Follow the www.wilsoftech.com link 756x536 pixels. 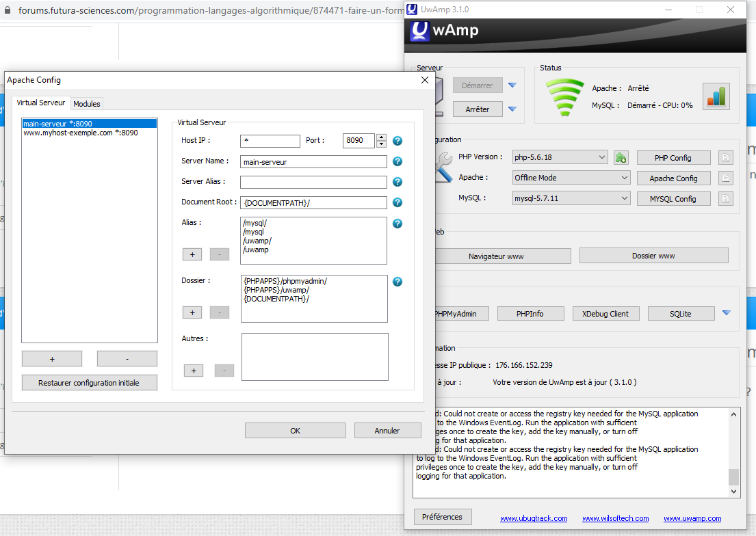click(616, 519)
